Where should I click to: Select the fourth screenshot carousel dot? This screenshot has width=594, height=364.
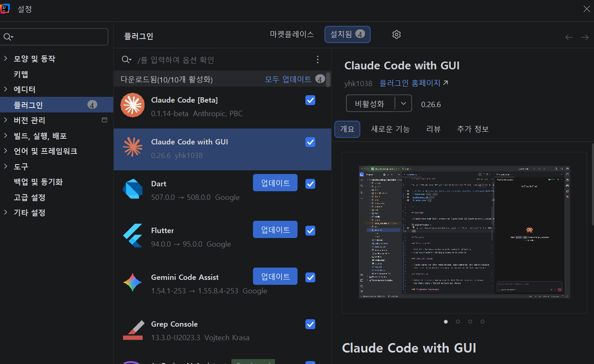483,322
